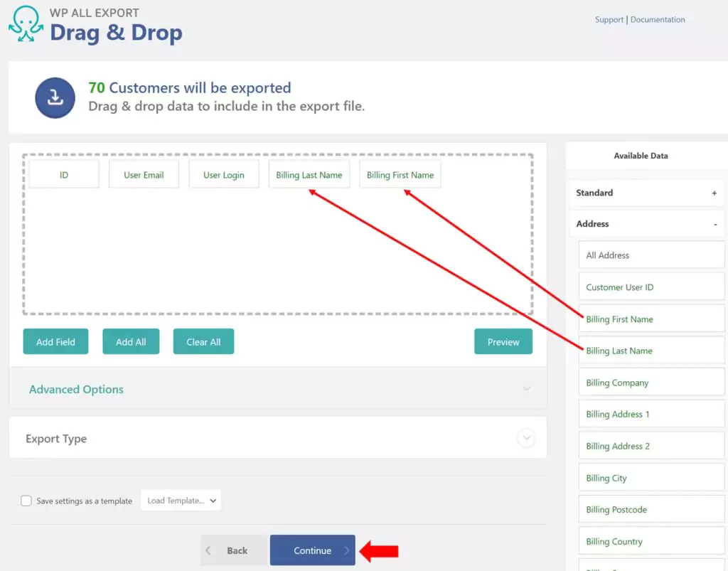Viewport: 728px width, 571px height.
Task: Select the Billing Last Name export column
Action: [x=309, y=174]
